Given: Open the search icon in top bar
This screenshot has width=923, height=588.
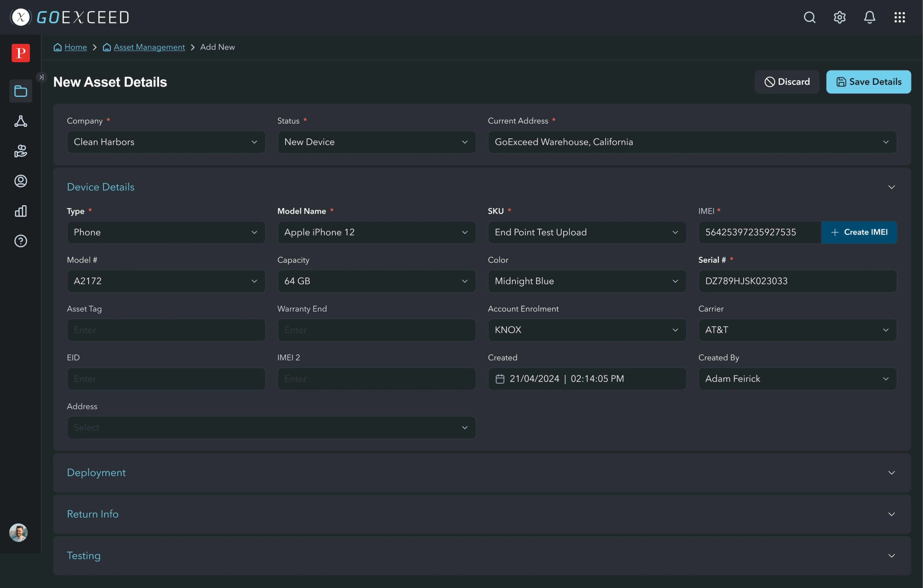Looking at the screenshot, I should (810, 17).
